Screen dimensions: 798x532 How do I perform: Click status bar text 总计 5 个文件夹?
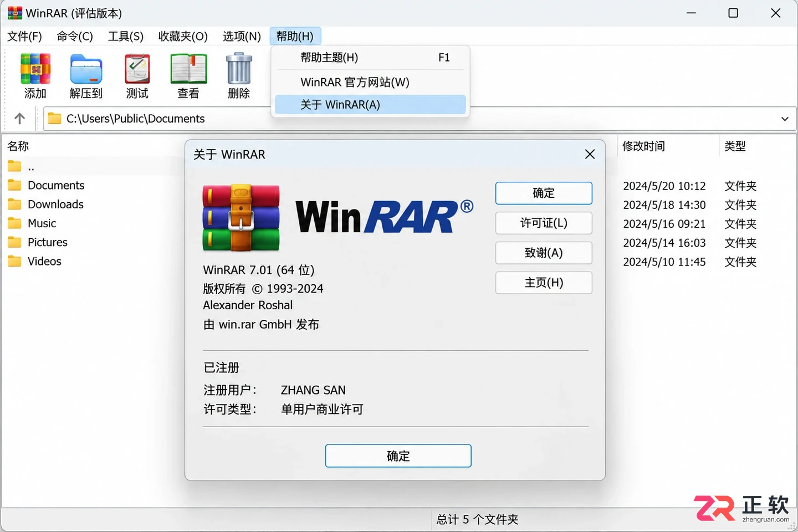477,519
